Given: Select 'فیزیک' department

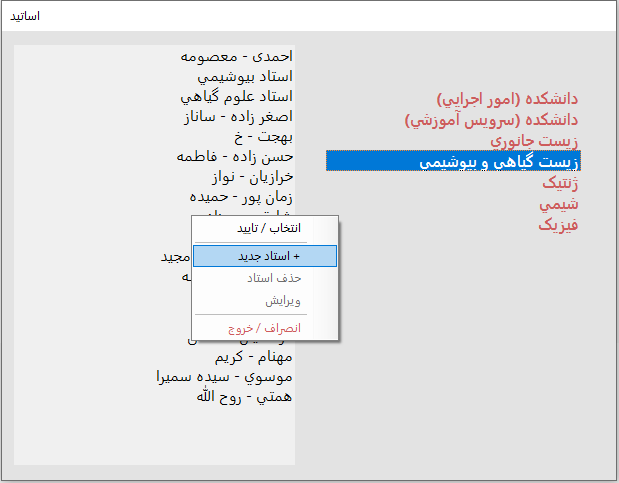Looking at the screenshot, I should pos(558,225).
